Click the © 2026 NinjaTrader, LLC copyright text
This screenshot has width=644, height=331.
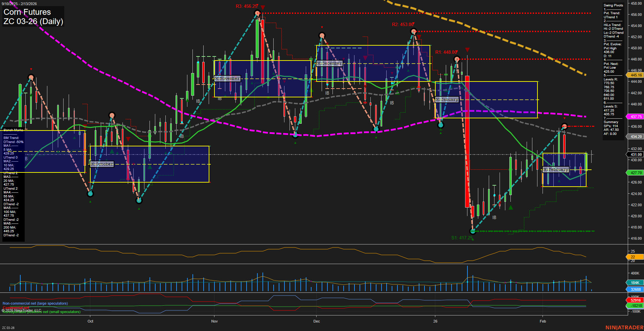21,310
